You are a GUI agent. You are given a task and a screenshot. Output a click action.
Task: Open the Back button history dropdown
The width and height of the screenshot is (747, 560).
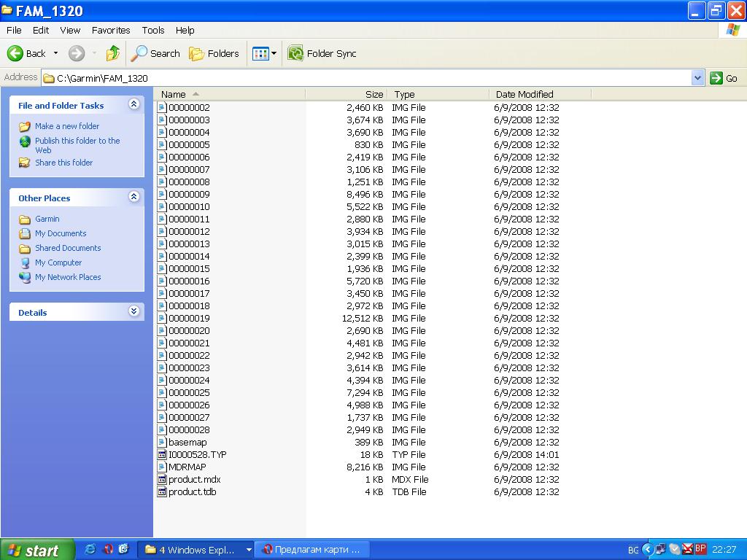click(55, 53)
